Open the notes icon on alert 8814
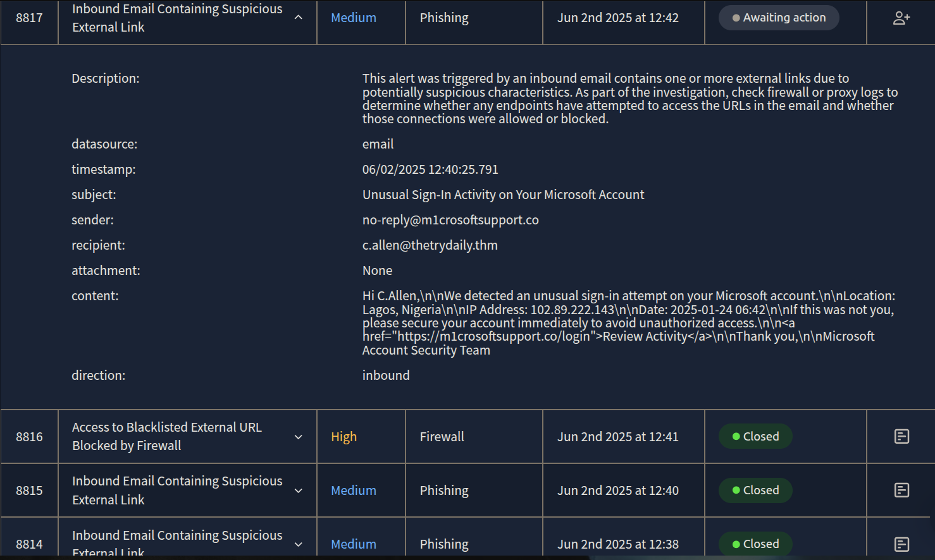The width and height of the screenshot is (935, 560). pos(901,544)
